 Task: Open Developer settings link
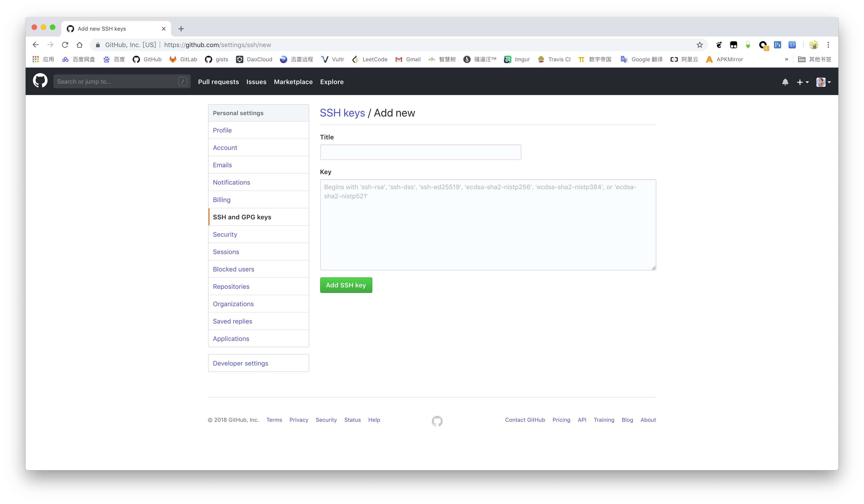240,363
